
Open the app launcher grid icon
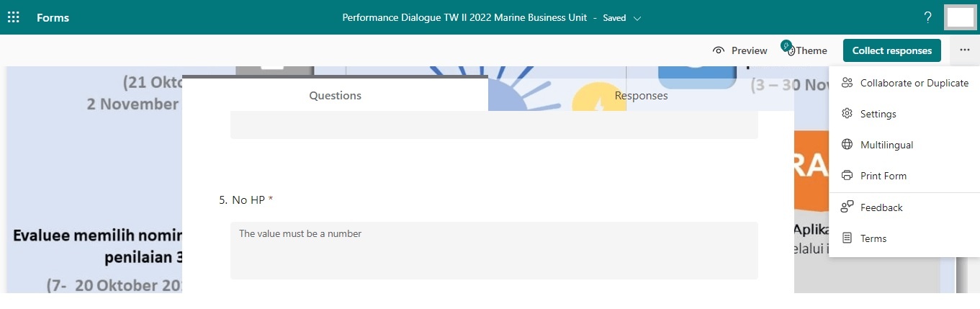(x=13, y=17)
